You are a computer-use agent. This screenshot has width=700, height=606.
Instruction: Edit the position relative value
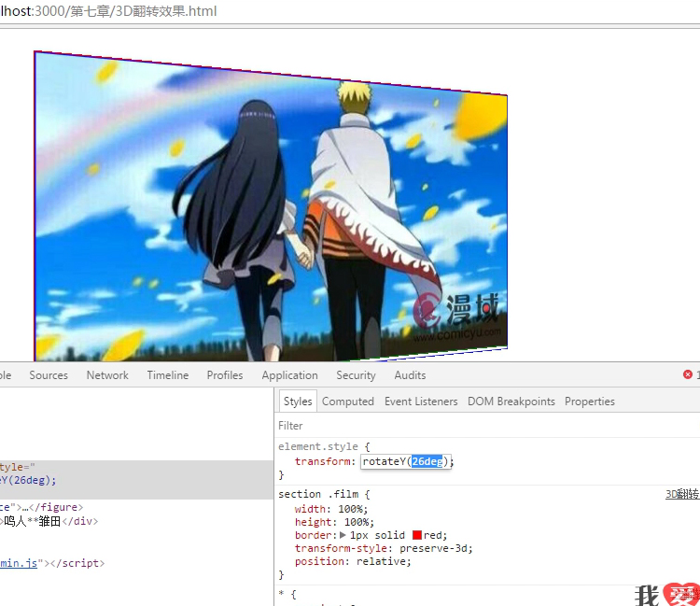pos(381,561)
